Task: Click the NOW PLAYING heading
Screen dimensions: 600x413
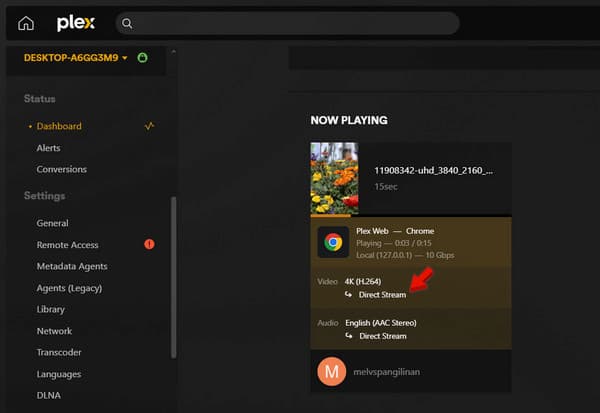Action: (x=349, y=120)
